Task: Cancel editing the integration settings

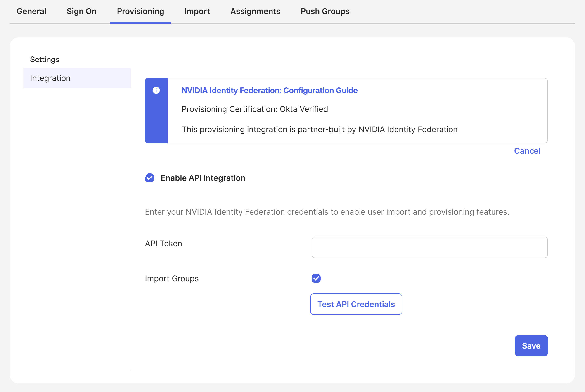Action: click(x=527, y=151)
